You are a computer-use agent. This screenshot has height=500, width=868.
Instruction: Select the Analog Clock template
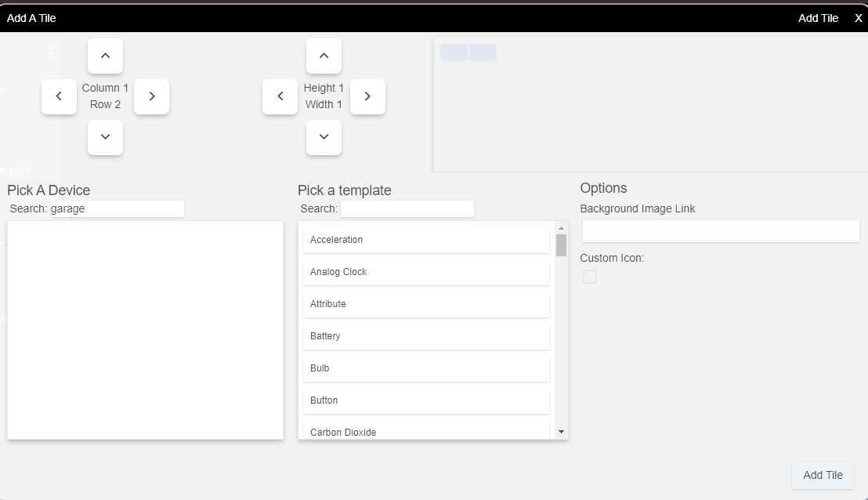(x=426, y=272)
